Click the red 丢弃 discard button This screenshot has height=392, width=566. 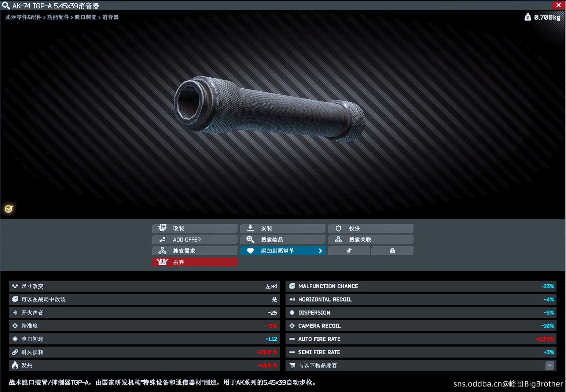point(195,262)
